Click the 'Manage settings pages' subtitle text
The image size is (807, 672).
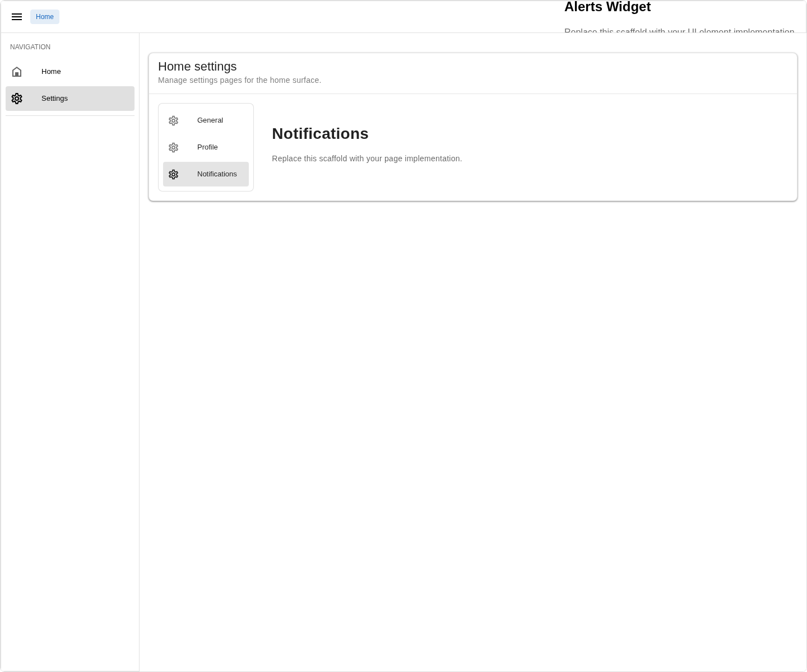(x=239, y=80)
